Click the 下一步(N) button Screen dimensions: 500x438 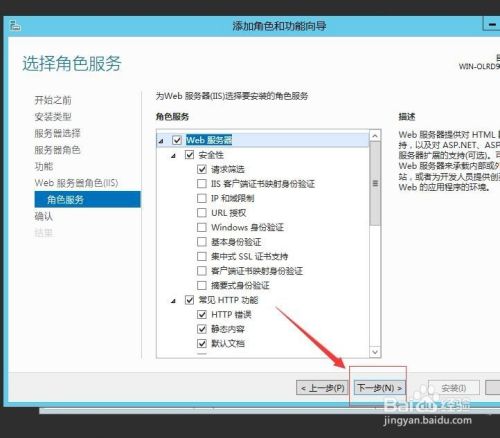tap(379, 388)
